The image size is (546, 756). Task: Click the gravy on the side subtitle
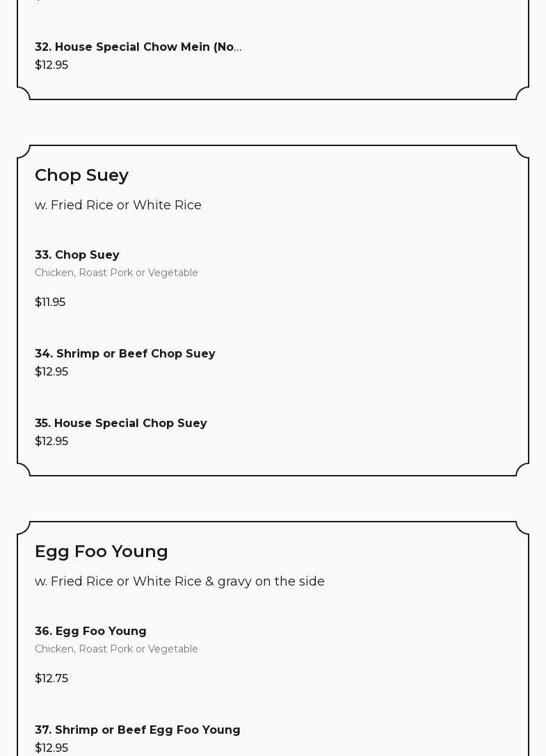(x=179, y=581)
